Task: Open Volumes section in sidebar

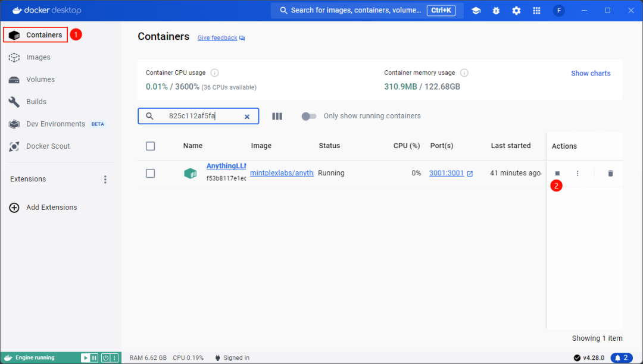Action: [40, 79]
